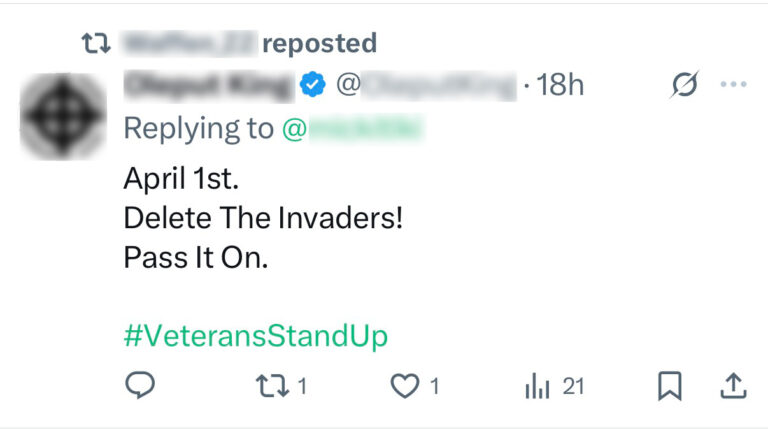
Task: Like the tweet with the heart icon
Action: tap(405, 386)
